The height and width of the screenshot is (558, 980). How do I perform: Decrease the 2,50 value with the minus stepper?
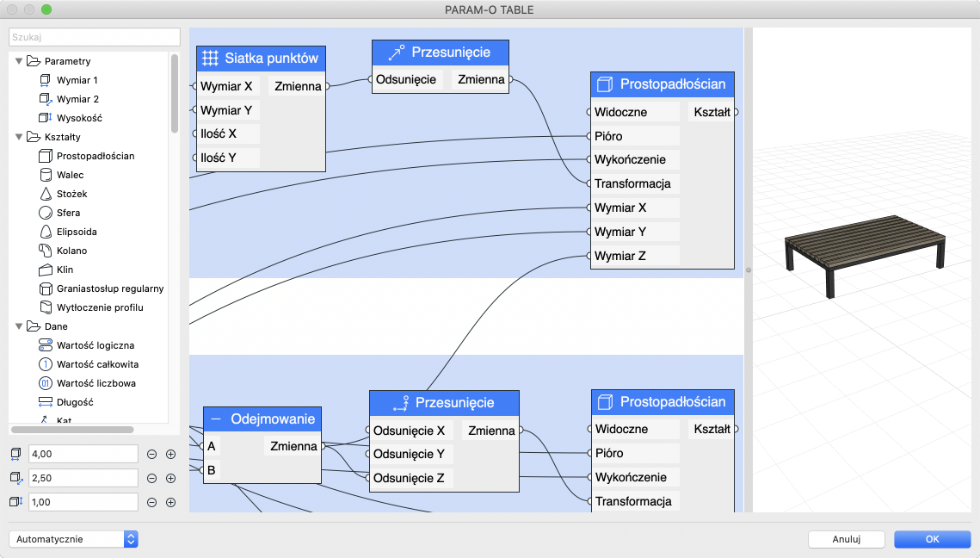click(x=151, y=478)
